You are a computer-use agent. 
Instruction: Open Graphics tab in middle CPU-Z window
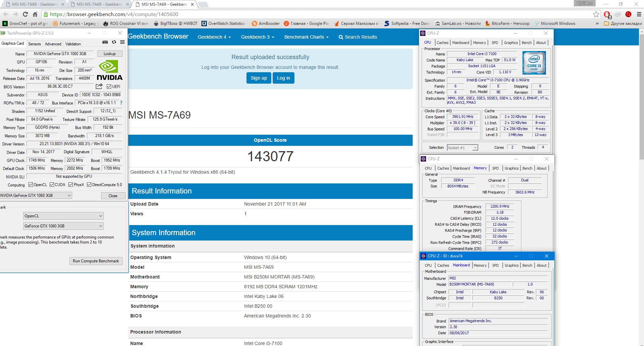pyautogui.click(x=511, y=168)
